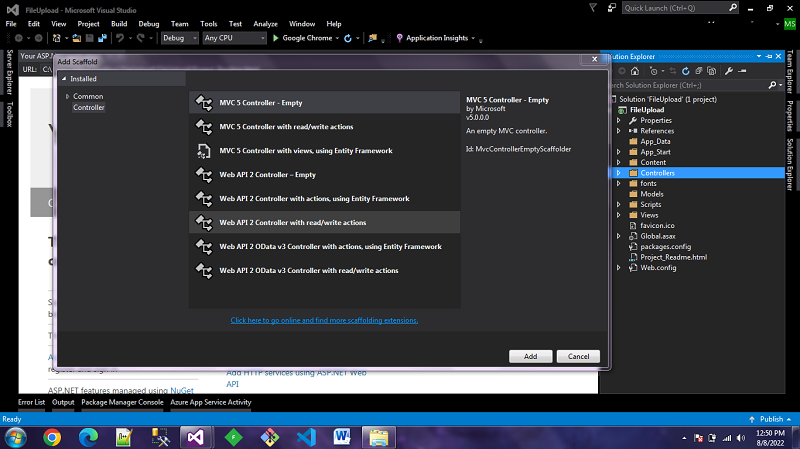This screenshot has height=449, width=800.
Task: Select MVC 5 Controller with read/write actions
Action: [x=324, y=127]
